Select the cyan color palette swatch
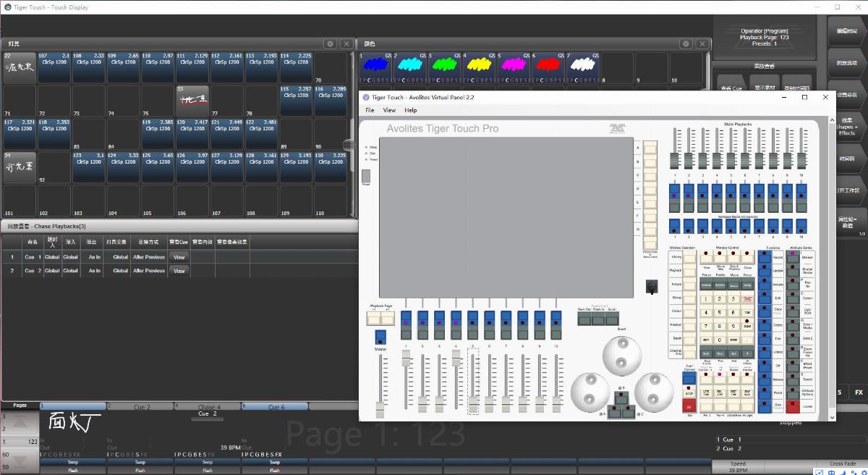 click(410, 65)
